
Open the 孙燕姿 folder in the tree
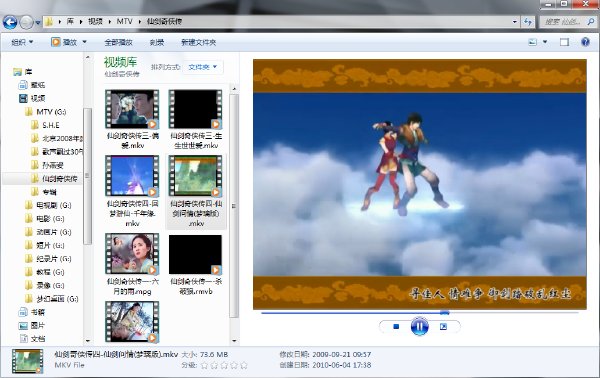pos(48,165)
